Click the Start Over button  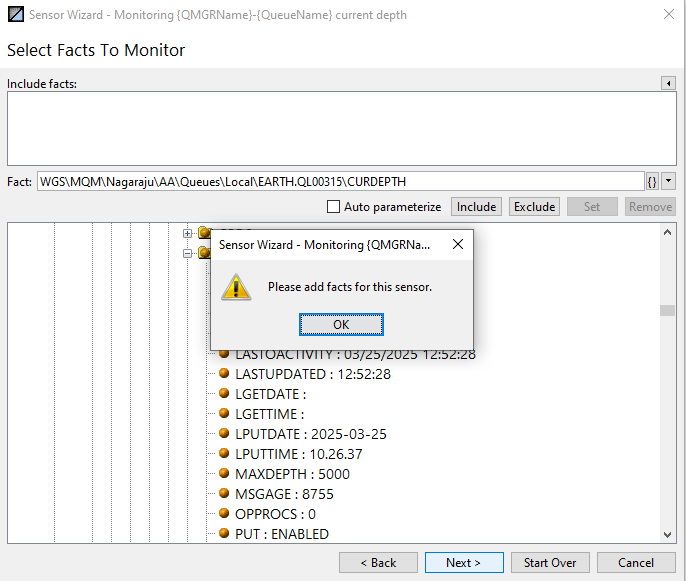point(550,563)
